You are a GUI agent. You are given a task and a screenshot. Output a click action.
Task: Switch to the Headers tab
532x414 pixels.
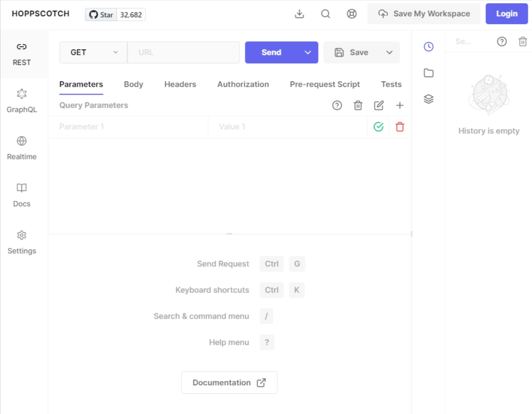(x=180, y=84)
